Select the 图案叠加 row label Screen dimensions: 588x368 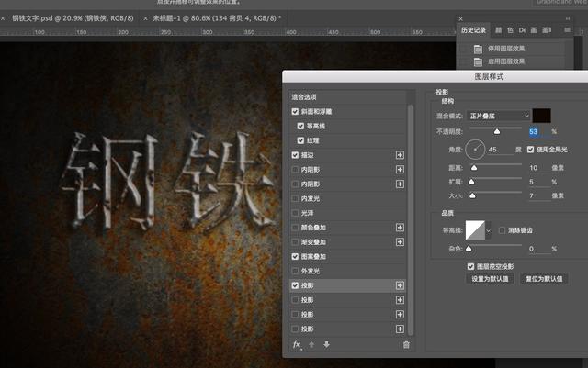(313, 257)
